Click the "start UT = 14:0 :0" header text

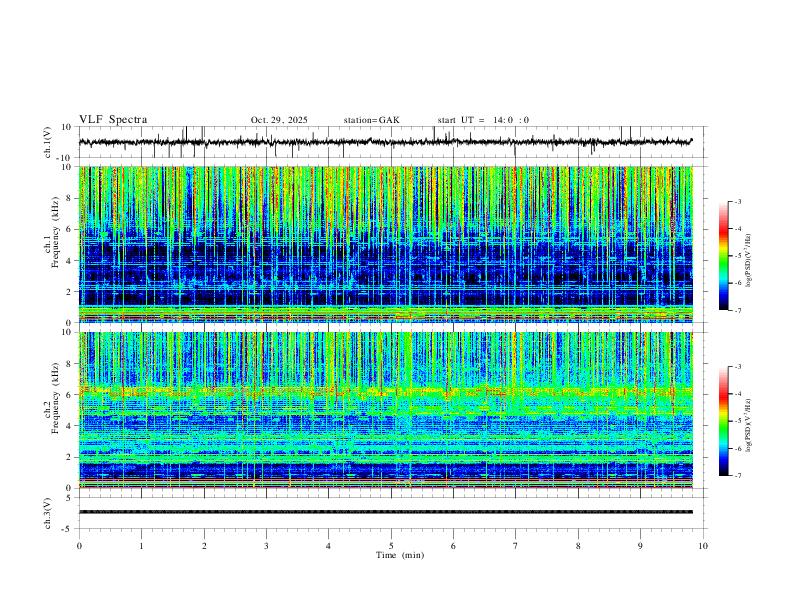pyautogui.click(x=483, y=120)
